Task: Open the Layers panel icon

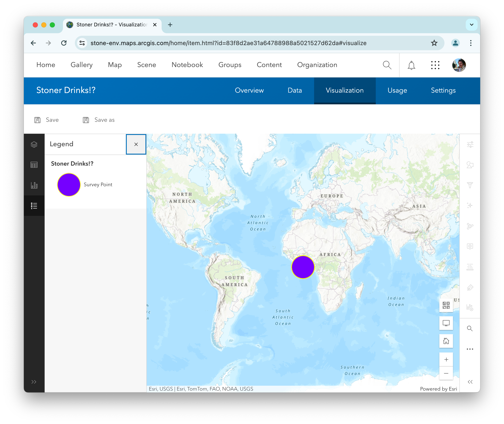Action: 34,144
